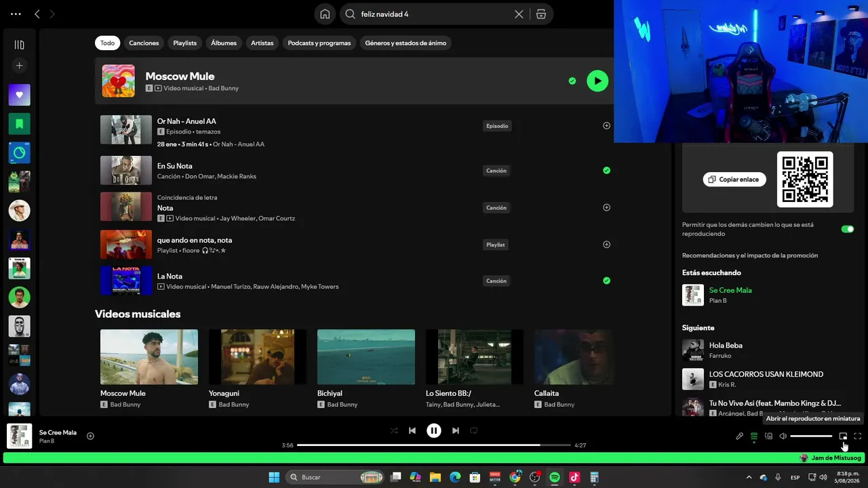Select the Canciones filter tab
This screenshot has height=488, width=868.
(x=144, y=43)
